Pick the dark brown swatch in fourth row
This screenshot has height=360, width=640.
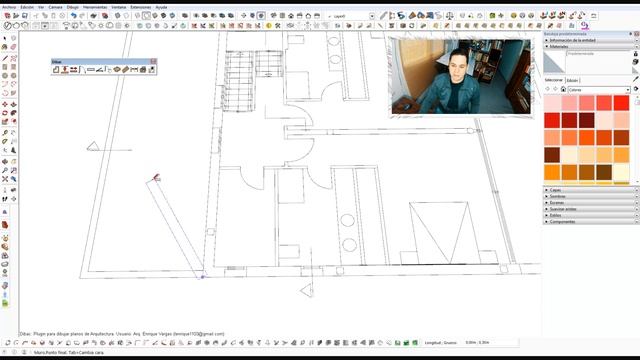pyautogui.click(x=552, y=155)
